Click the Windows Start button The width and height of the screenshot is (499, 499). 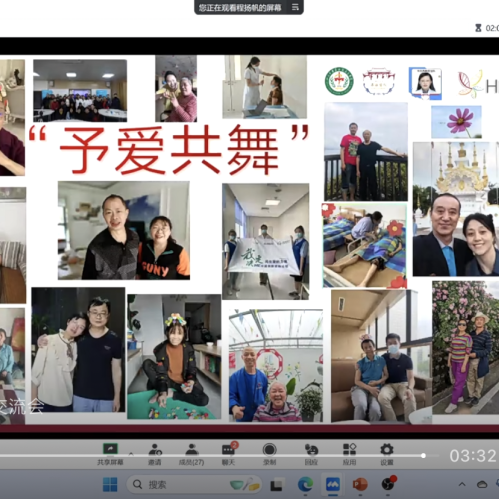tap(110, 484)
